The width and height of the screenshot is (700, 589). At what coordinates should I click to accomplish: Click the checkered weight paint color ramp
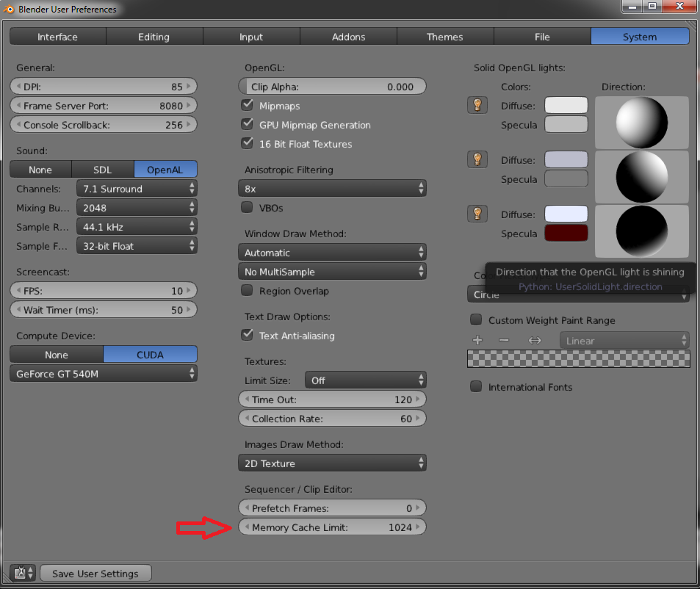579,358
